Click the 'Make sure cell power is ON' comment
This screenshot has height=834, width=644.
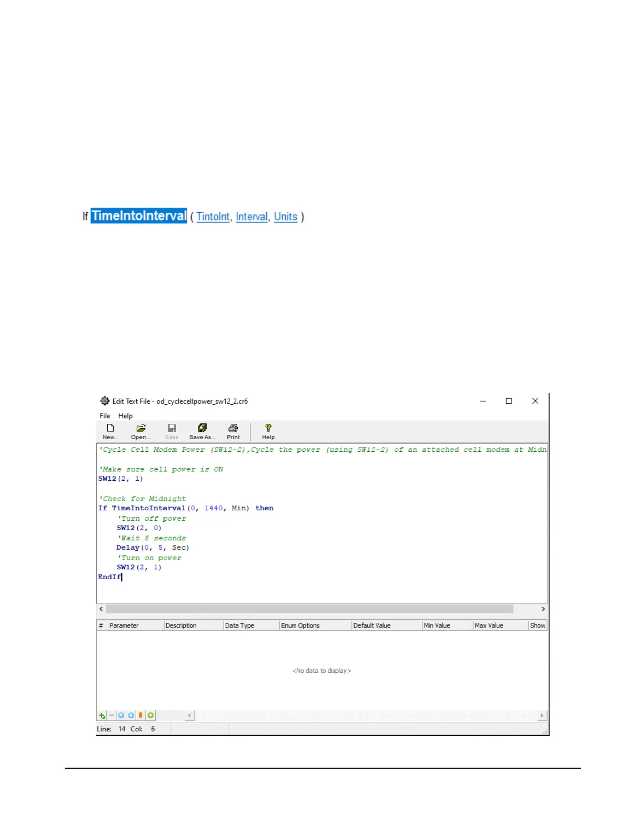pyautogui.click(x=161, y=469)
